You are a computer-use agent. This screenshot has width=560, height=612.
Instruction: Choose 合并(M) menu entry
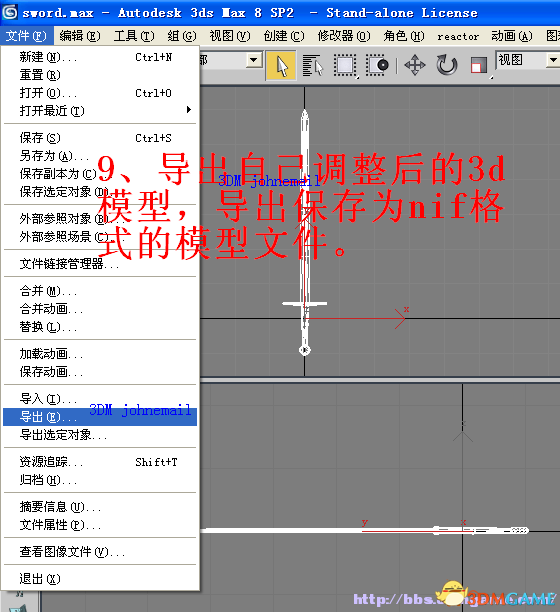100,291
